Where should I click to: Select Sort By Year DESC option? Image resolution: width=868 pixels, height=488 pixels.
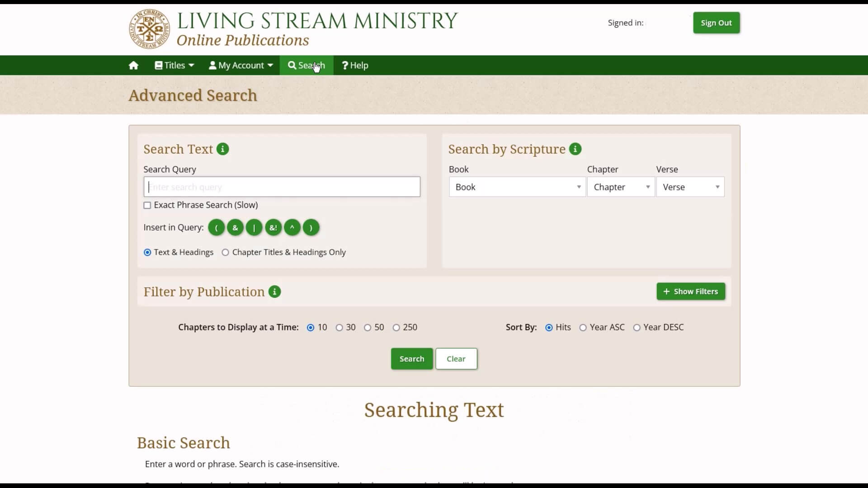click(637, 327)
